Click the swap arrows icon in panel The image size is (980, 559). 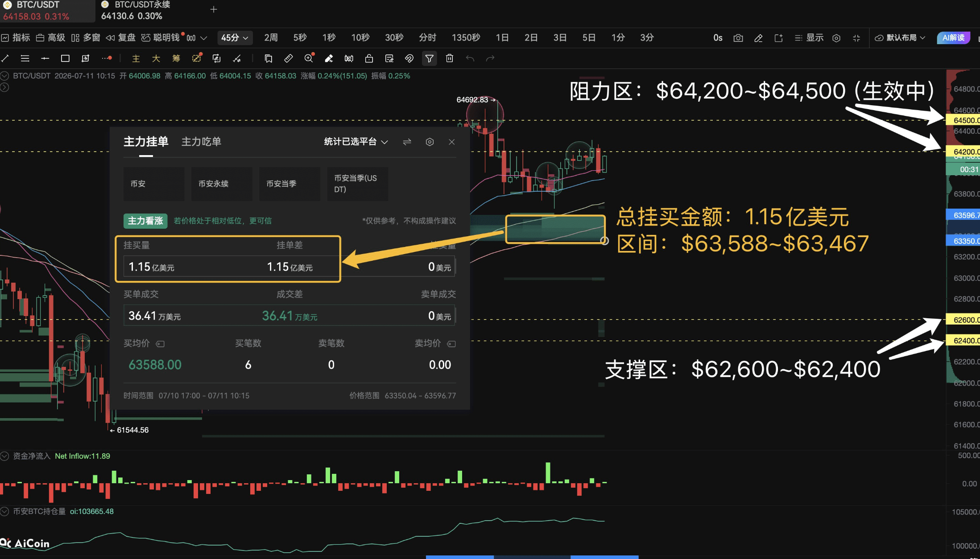[407, 142]
